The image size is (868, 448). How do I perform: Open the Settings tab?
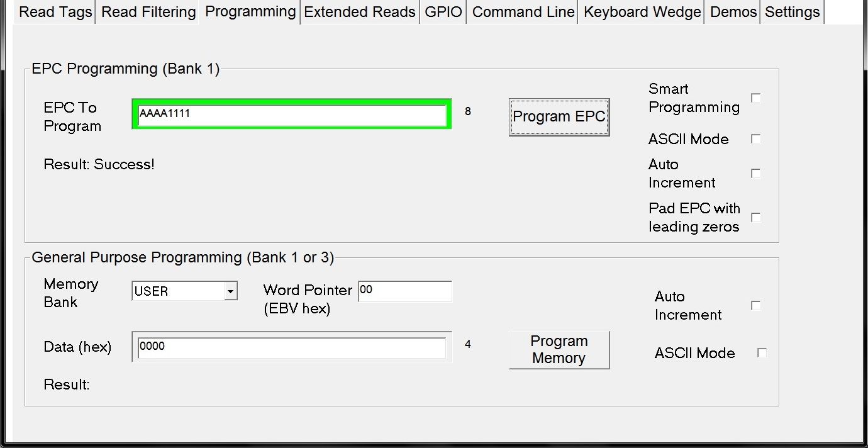792,12
